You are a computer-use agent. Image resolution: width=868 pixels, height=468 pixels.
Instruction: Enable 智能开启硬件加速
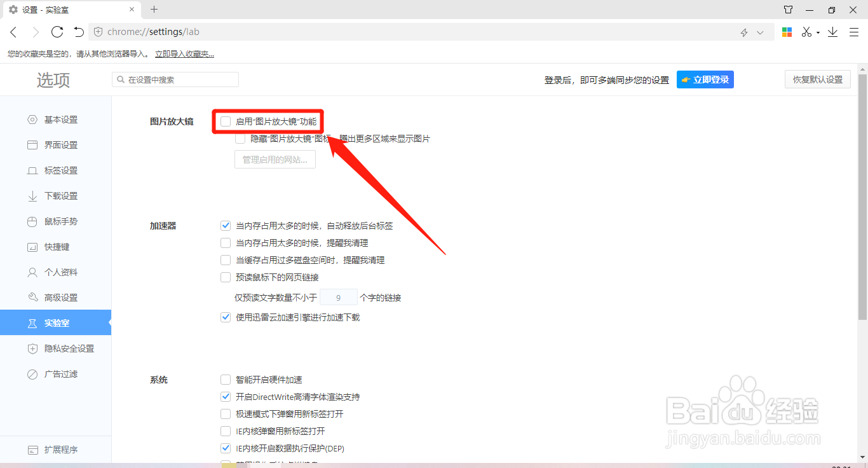[226, 380]
